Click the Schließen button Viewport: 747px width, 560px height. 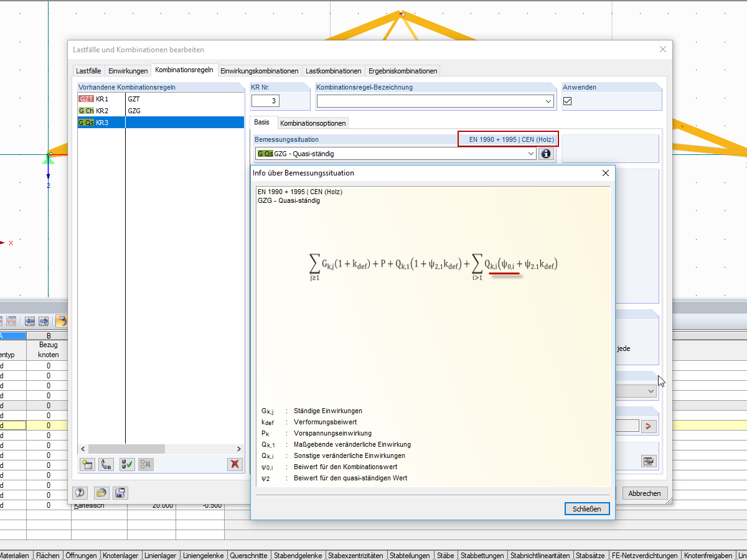click(587, 509)
